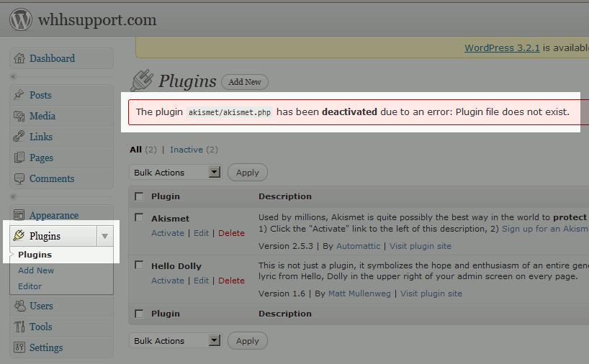Screen dimensions: 589x364
Task: Open the bottom Bulk Actions dropdown
Action: coord(176,341)
